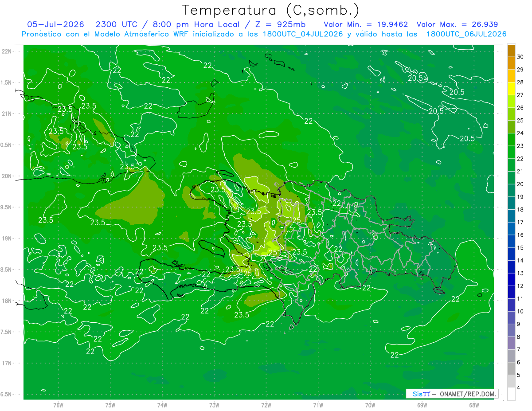Click the "20N" latitude axis label
This screenshot has height=411, width=532.
[x=8, y=176]
